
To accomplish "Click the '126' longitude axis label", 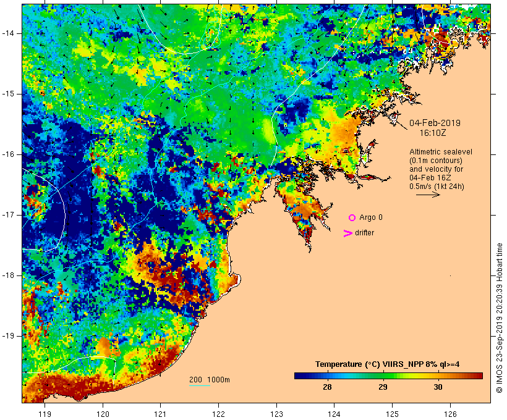I will 450,414.
